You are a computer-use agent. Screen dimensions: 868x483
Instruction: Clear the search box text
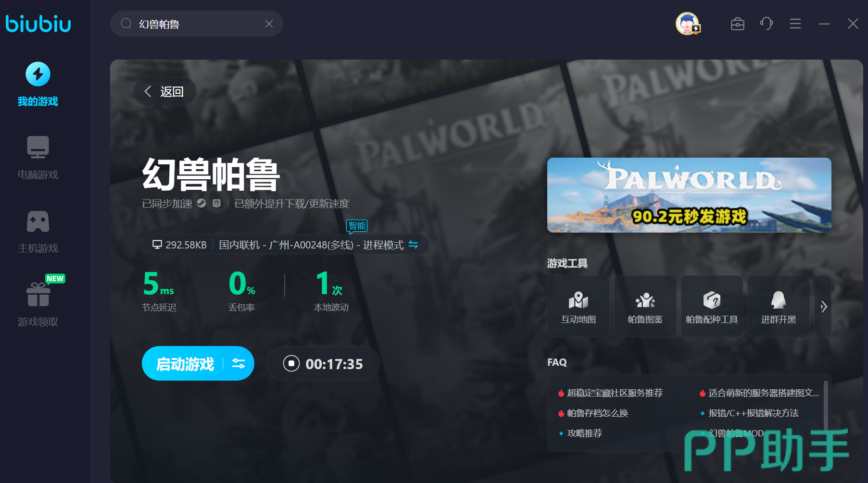point(269,24)
